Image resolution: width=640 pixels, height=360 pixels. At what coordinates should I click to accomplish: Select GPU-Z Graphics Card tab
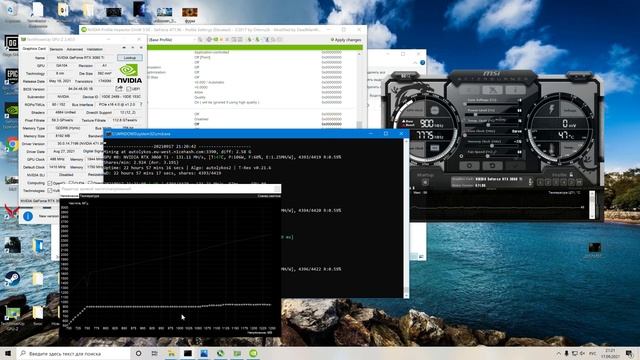click(x=34, y=49)
